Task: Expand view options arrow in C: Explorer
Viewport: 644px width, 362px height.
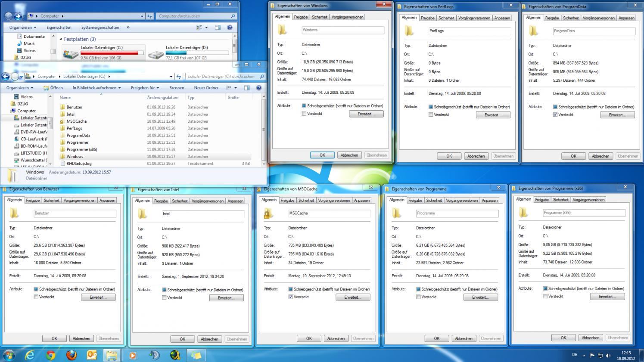Action: 235,88
